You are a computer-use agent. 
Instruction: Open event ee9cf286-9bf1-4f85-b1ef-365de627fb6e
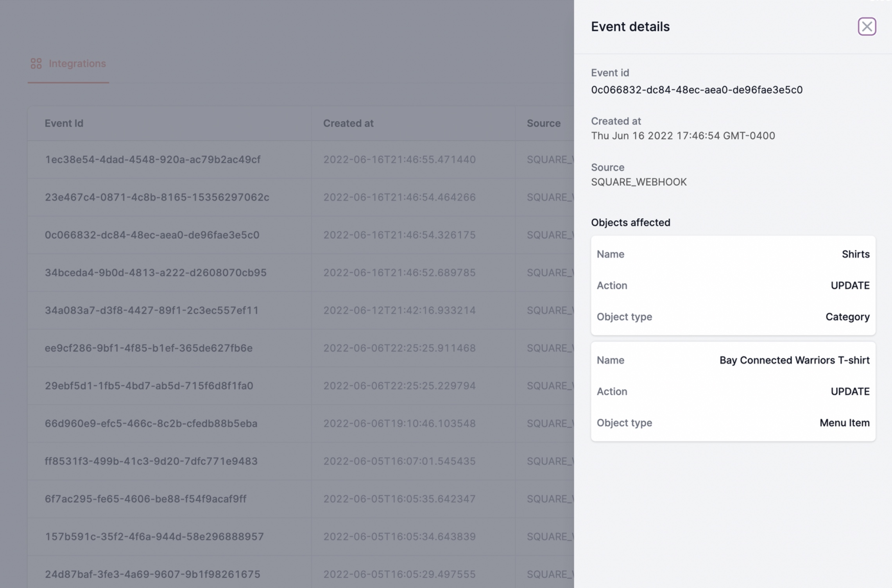(149, 348)
